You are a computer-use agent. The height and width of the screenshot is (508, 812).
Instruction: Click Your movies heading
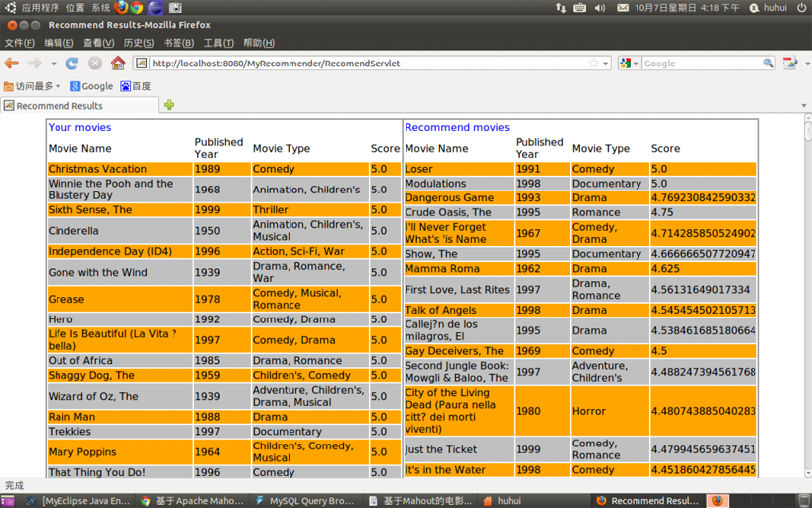coord(79,127)
